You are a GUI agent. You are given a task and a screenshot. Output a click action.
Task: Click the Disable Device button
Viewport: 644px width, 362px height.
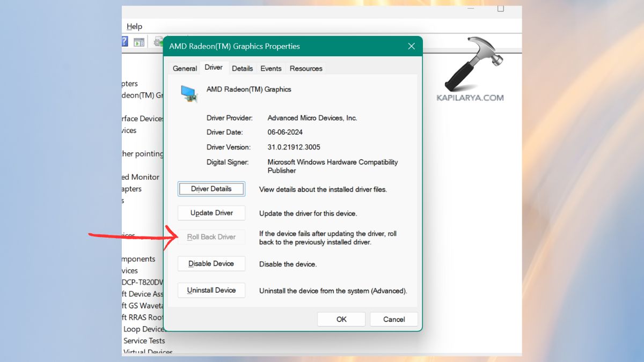coord(211,264)
